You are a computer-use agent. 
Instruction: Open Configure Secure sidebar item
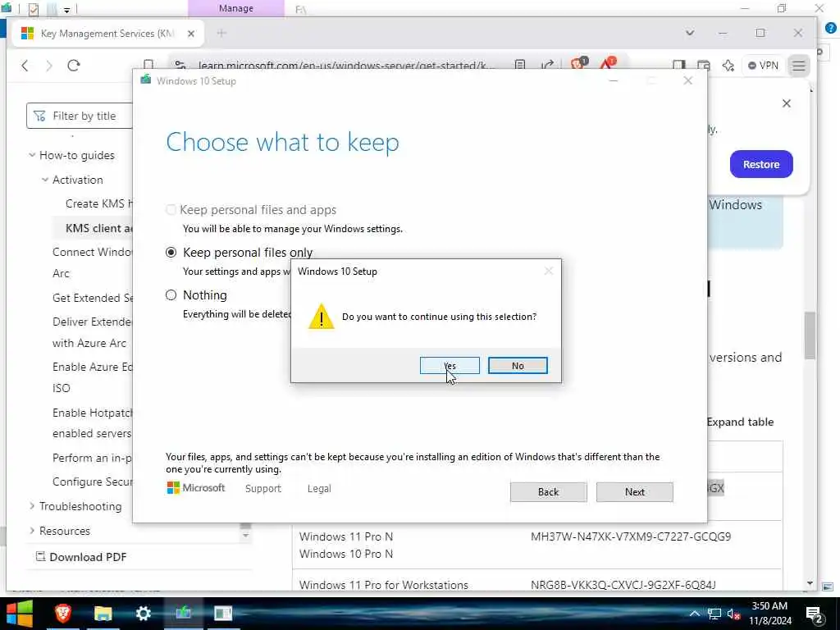point(92,482)
